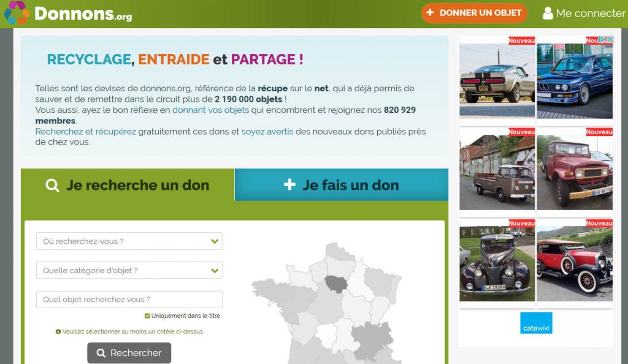Close the ad with the X icon
Viewport: 628px width, 364px height.
(x=610, y=39)
